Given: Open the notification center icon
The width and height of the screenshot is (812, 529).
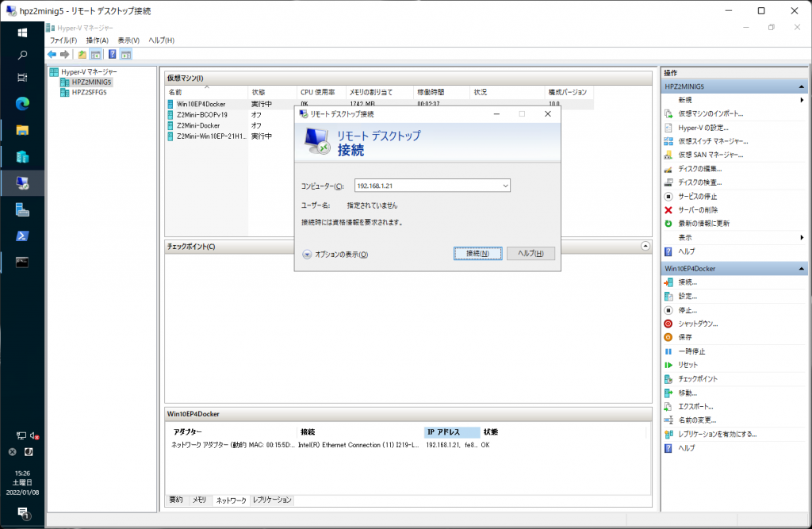Looking at the screenshot, I should point(23,513).
